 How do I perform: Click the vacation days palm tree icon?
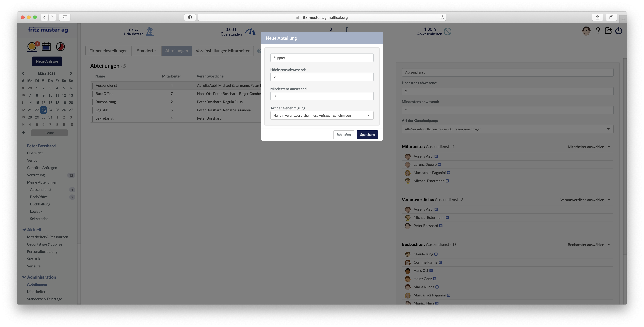pyautogui.click(x=149, y=31)
